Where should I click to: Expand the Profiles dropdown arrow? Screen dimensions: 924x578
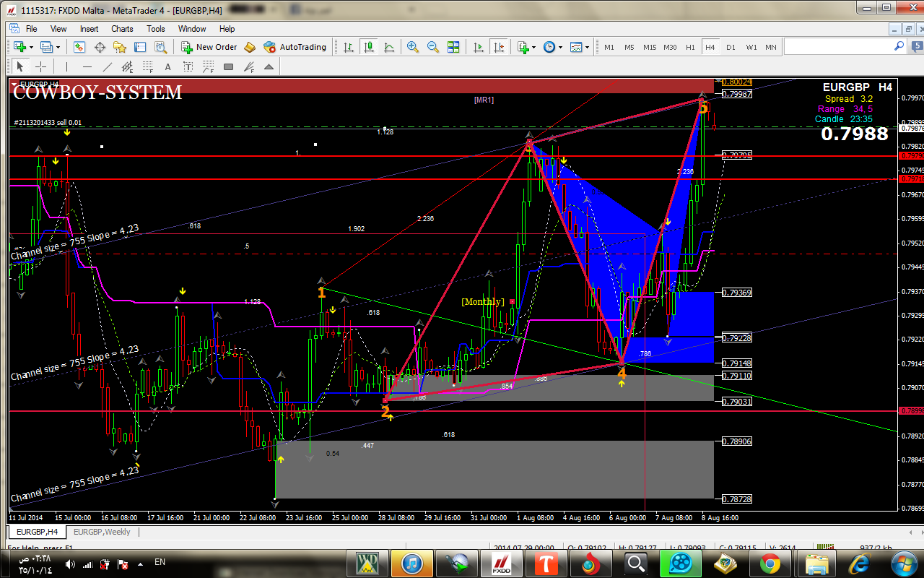click(x=58, y=47)
